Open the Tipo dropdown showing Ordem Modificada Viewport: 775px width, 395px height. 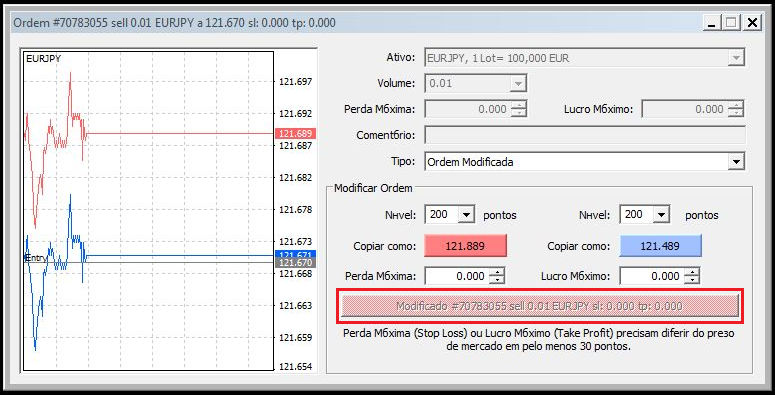[x=584, y=162]
